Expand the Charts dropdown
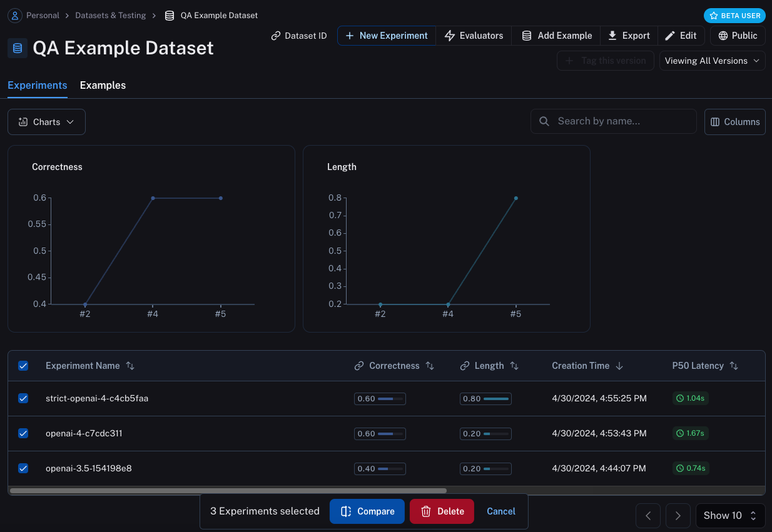This screenshot has width=772, height=532. [x=46, y=122]
